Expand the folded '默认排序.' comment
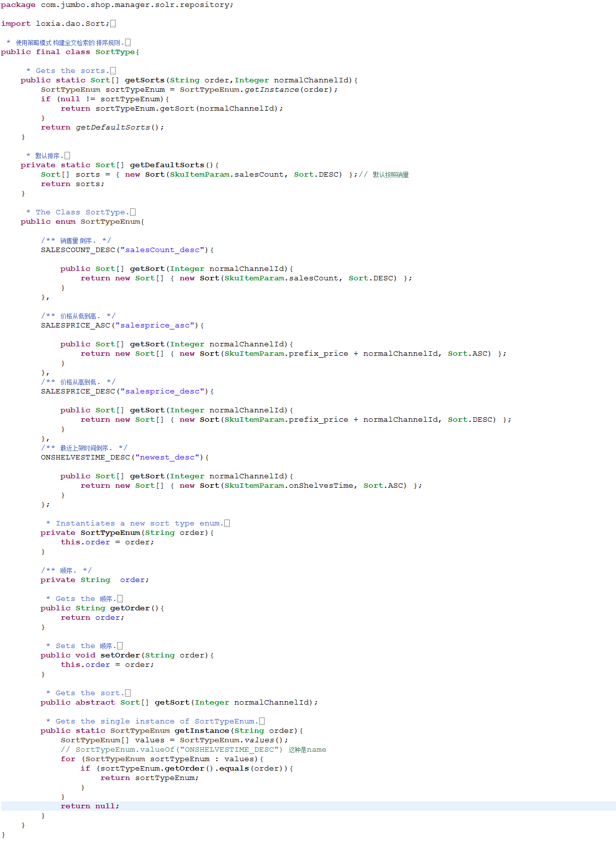Image resolution: width=616 pixels, height=848 pixels. point(67,156)
